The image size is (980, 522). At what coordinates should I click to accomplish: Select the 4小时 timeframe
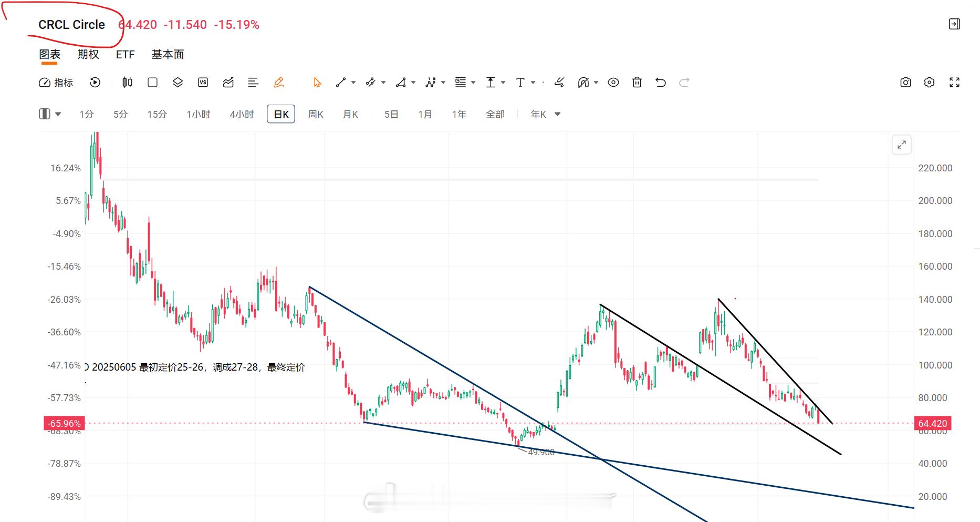tap(242, 114)
